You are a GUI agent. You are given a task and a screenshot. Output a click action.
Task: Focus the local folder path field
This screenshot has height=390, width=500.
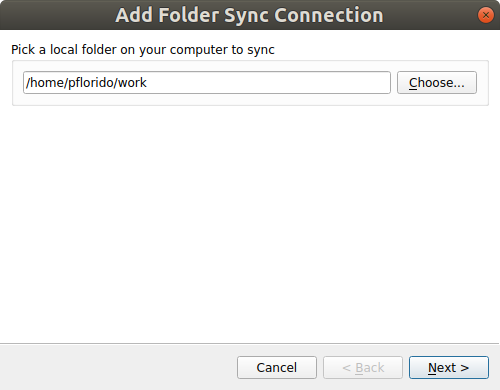207,82
